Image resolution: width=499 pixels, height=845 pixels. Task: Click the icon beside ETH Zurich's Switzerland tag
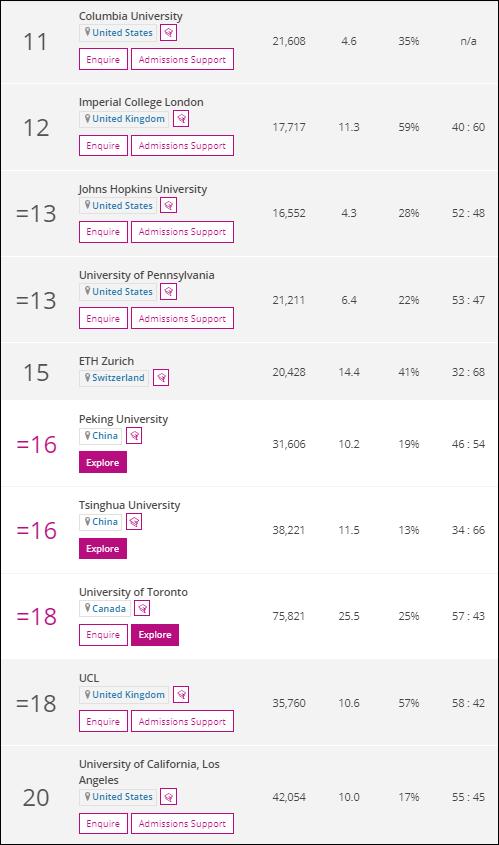(161, 378)
